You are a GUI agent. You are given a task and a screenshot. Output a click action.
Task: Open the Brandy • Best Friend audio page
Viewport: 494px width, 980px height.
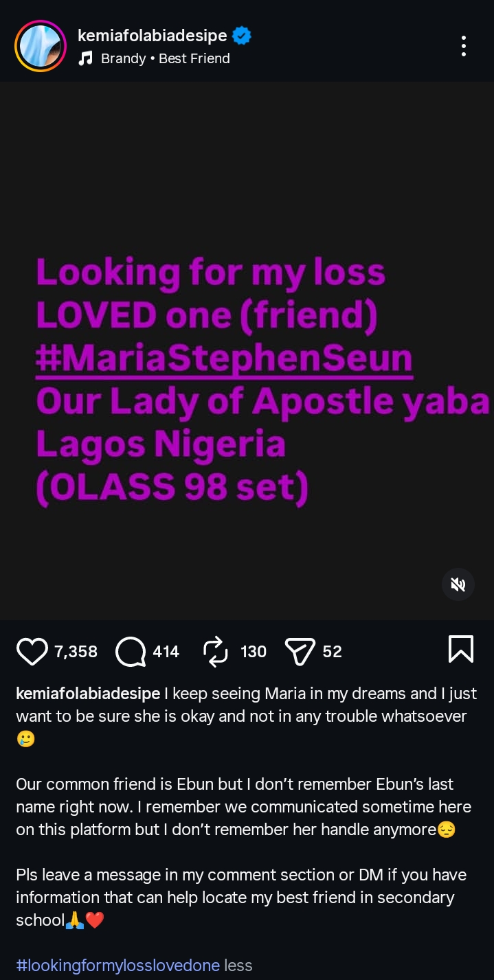[165, 58]
